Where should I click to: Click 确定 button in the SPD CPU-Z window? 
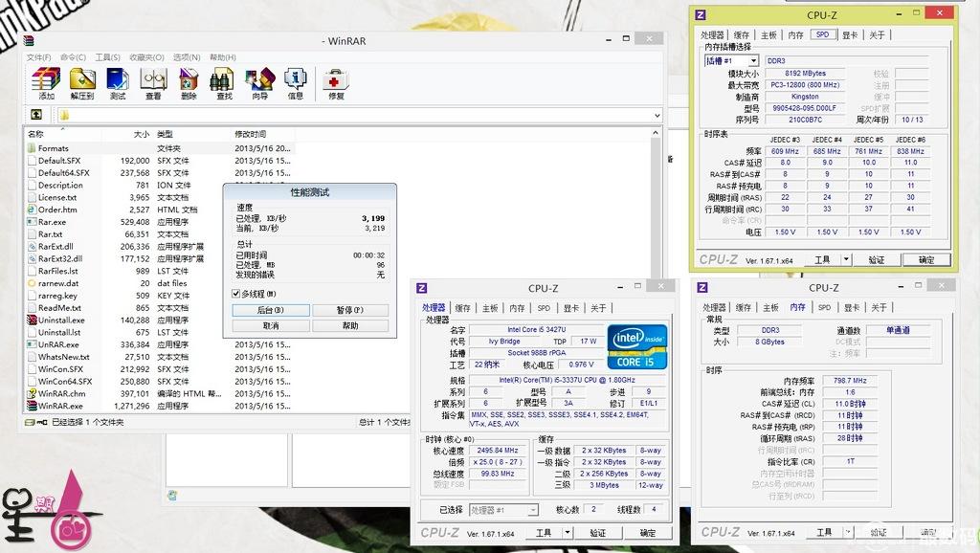[x=926, y=259]
